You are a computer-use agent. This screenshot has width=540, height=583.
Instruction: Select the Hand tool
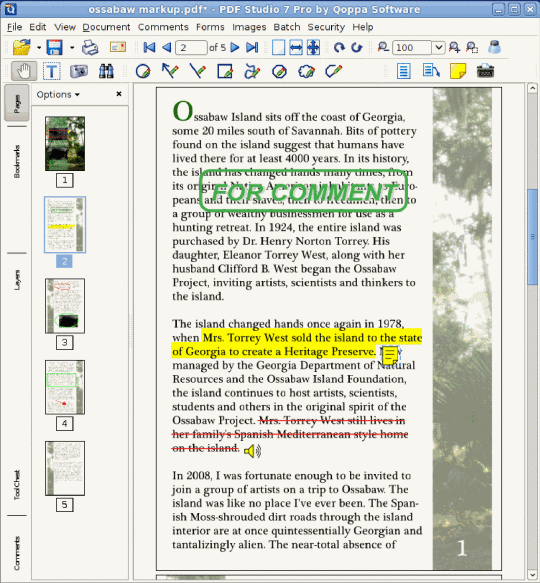pos(24,71)
